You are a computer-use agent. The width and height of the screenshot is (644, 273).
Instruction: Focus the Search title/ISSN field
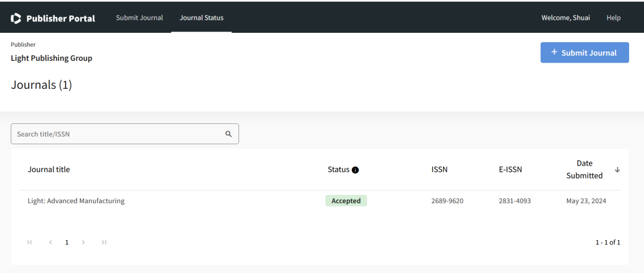click(119, 134)
